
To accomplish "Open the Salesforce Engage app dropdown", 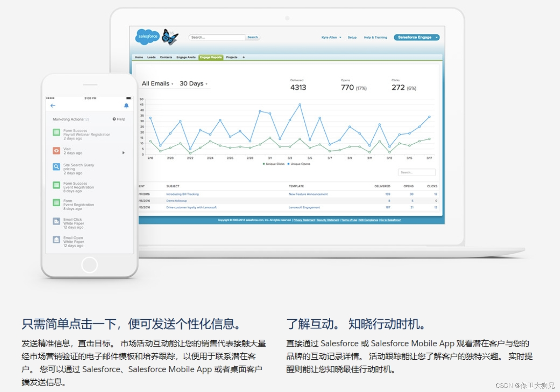I will click(x=417, y=37).
